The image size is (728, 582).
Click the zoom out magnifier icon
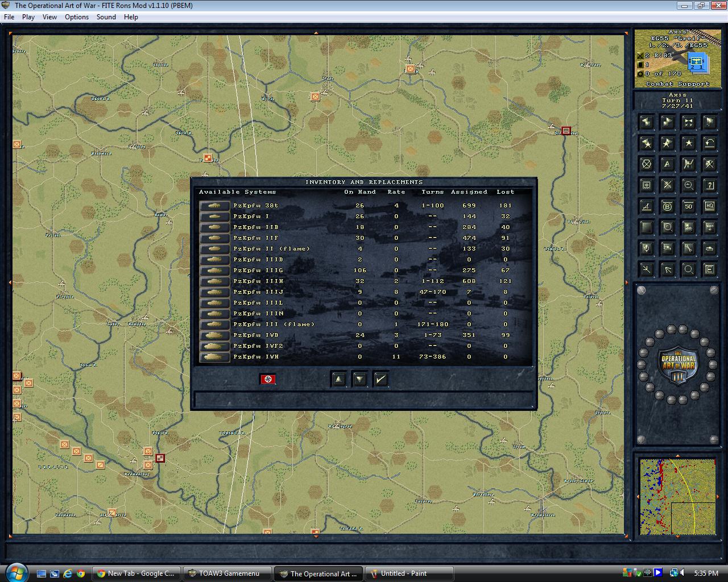click(688, 185)
